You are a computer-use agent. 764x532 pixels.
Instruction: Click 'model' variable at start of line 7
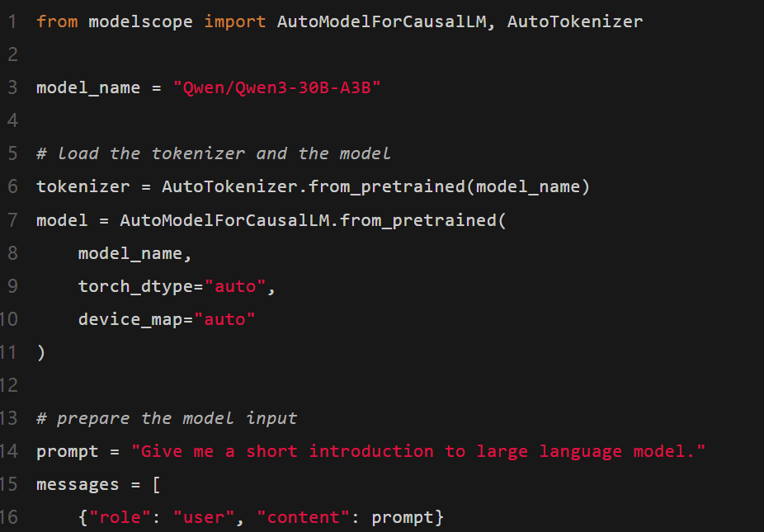tap(62, 220)
